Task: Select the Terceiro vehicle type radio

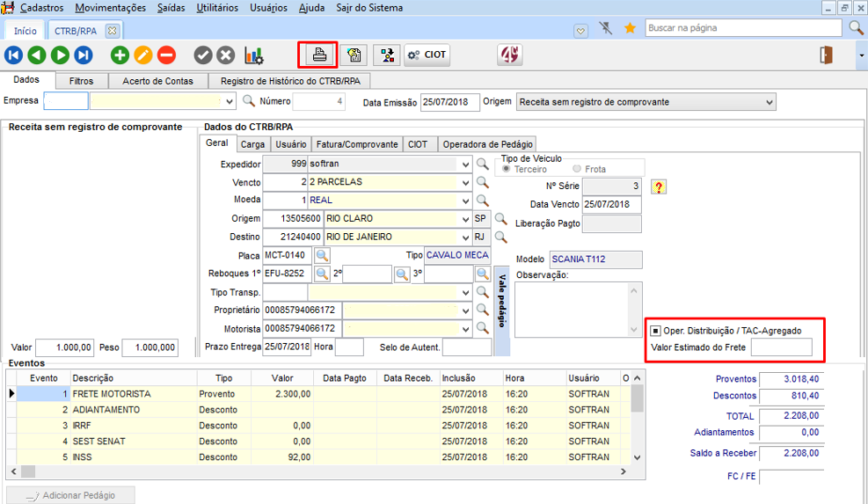Action: tap(507, 169)
